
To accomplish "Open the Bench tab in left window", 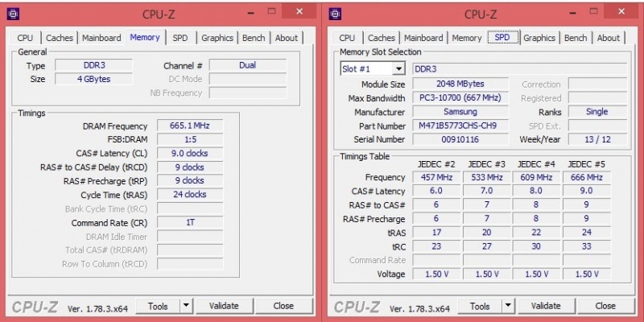I will (x=254, y=38).
